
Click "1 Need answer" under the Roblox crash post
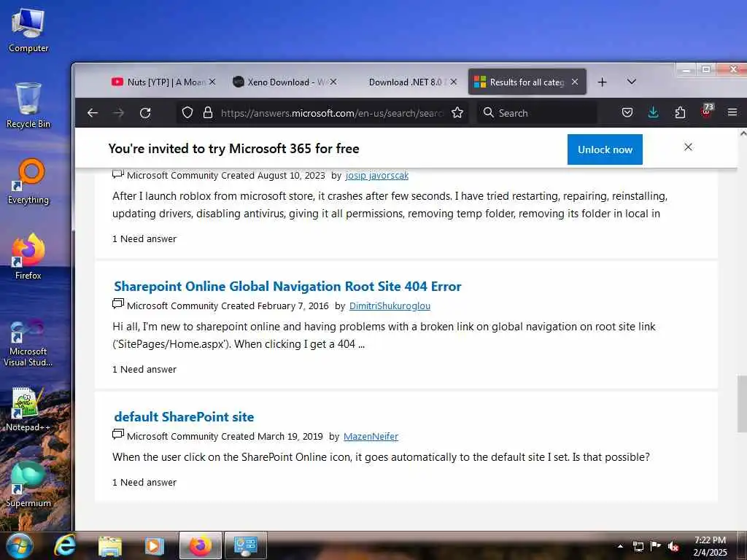coord(144,239)
